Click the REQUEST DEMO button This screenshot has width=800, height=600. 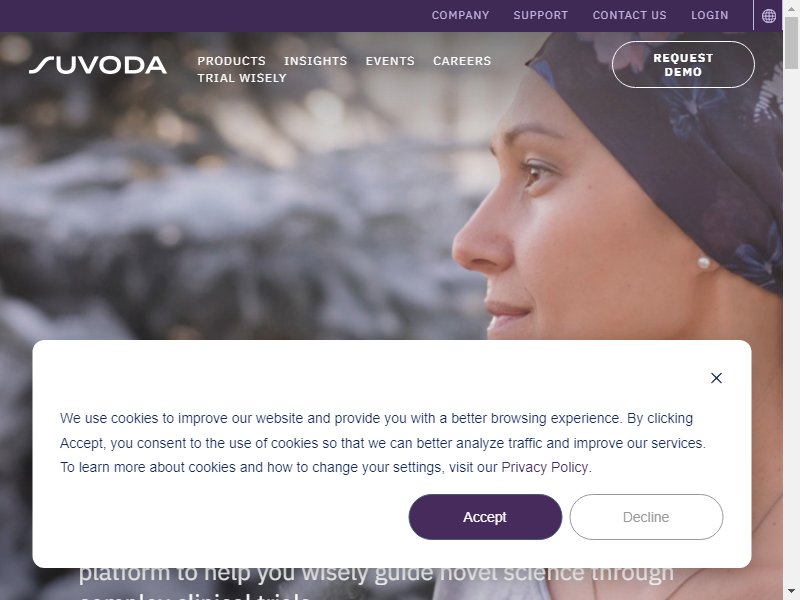(x=683, y=65)
